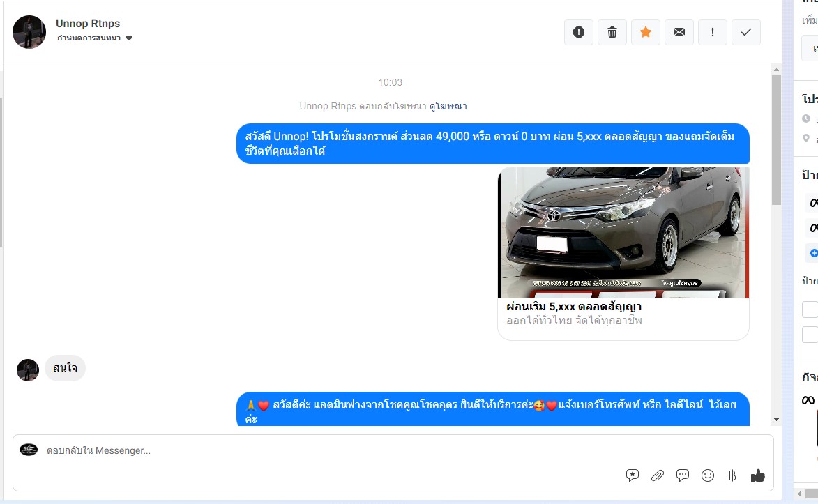Open the 'ดูโฆษณา' link
This screenshot has width=818, height=504.
click(x=448, y=107)
